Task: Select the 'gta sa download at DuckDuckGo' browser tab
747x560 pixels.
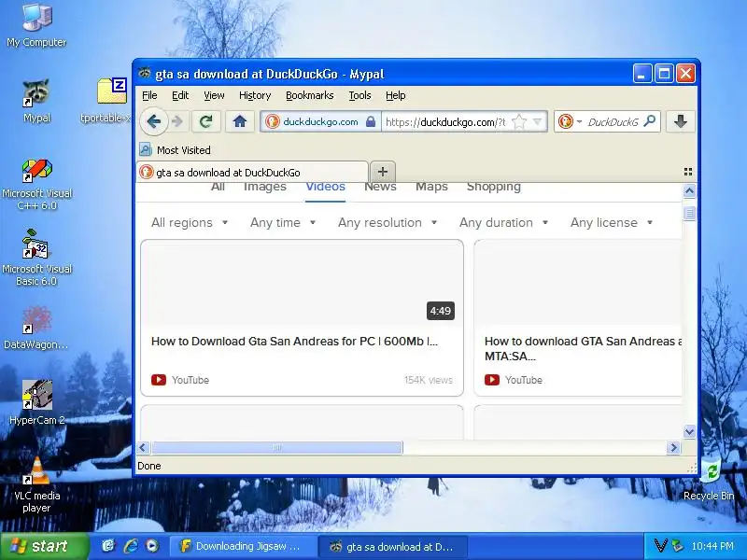Action: tap(252, 172)
